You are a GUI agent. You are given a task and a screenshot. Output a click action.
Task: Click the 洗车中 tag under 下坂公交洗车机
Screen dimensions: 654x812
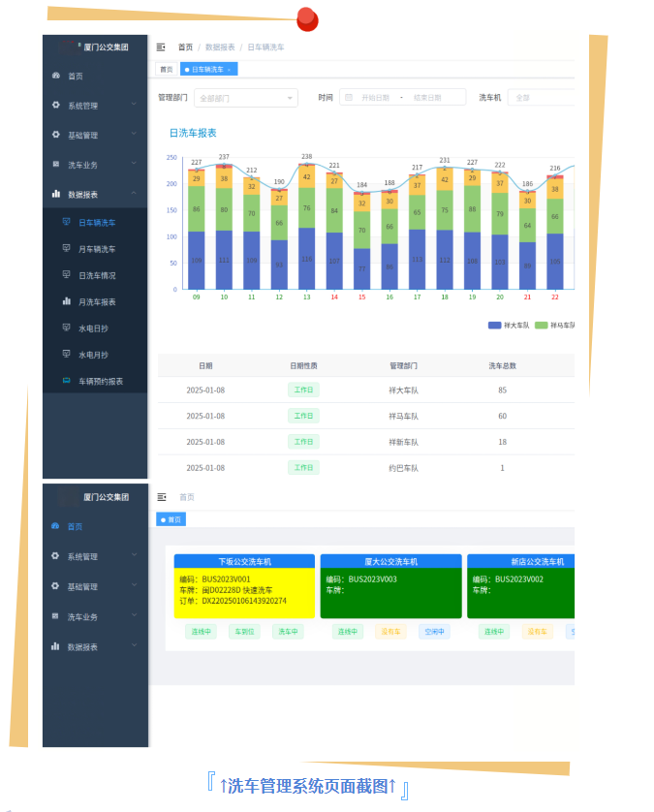288,632
